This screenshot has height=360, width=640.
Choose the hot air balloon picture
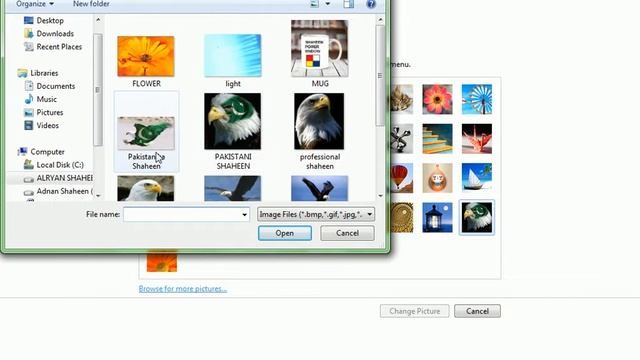[402, 178]
